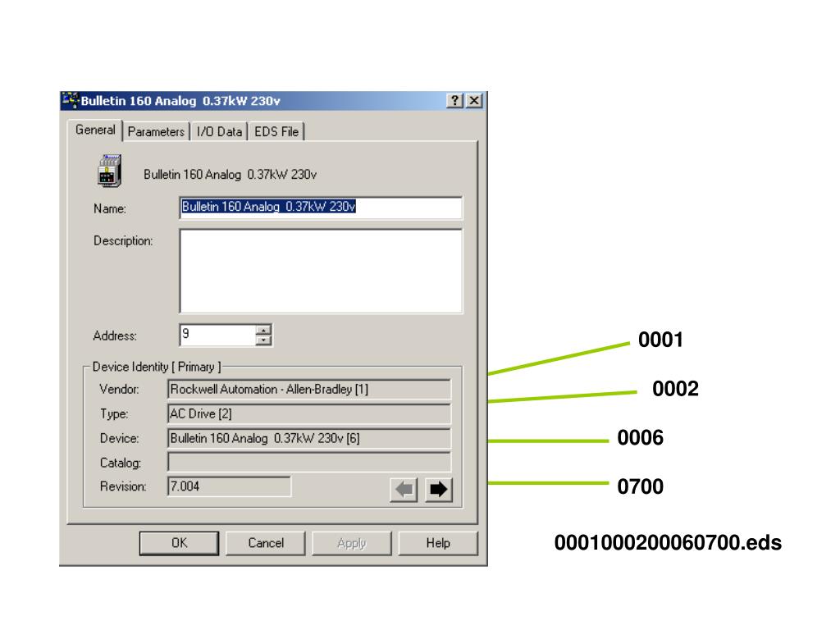Click the Apply button
This screenshot has height=630, width=840.
click(x=351, y=543)
